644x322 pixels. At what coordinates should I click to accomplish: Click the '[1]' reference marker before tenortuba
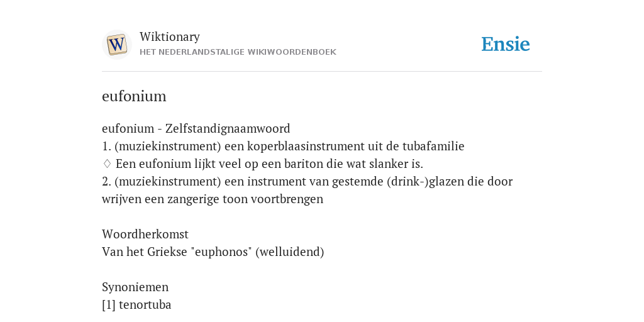point(109,305)
